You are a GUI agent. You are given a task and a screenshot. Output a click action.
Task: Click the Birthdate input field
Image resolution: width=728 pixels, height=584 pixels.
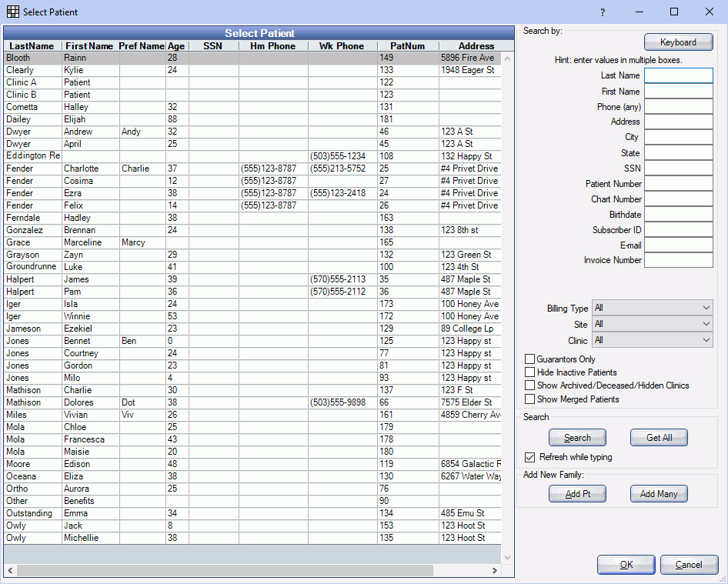click(678, 214)
